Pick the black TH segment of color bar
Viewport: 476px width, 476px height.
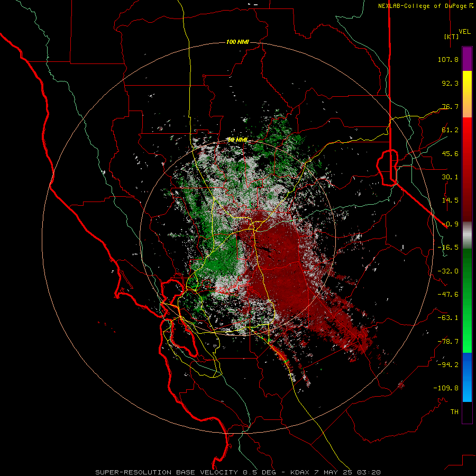[467, 413]
